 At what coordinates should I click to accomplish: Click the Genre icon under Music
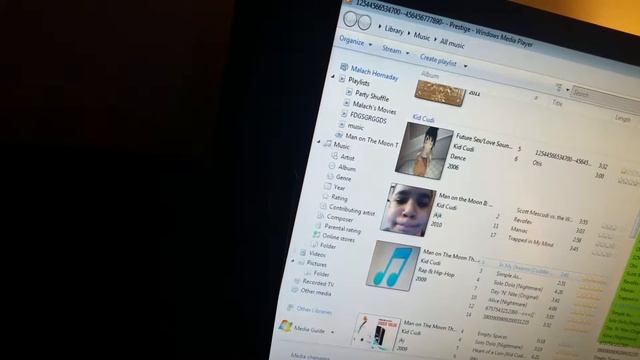(x=330, y=176)
